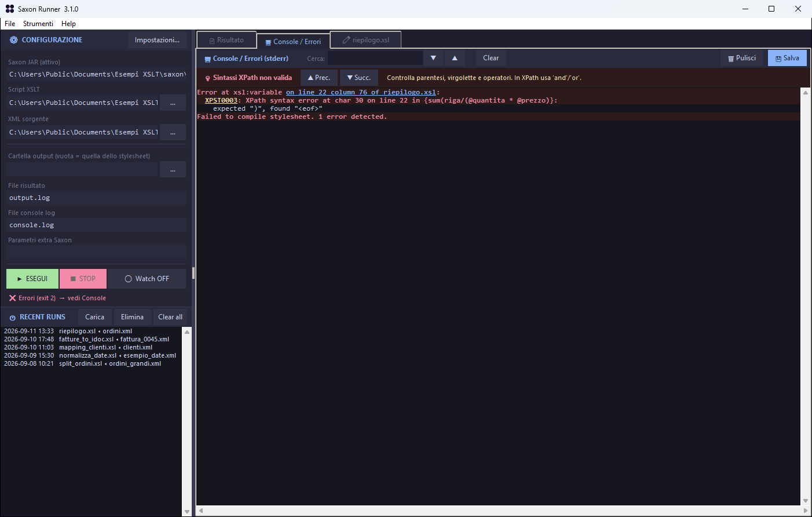Screen dimensions: 812x517
Task: Edit the File risultato field output.log
Action: [x=96, y=198]
